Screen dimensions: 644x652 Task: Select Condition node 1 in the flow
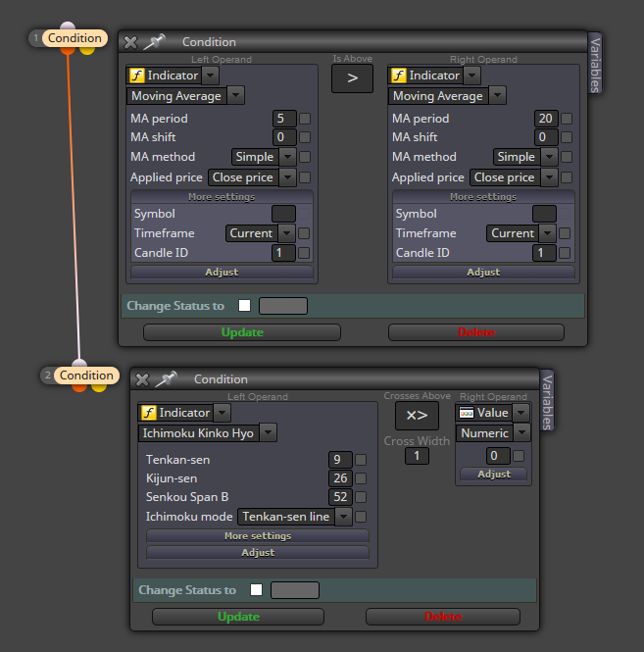coord(74,38)
